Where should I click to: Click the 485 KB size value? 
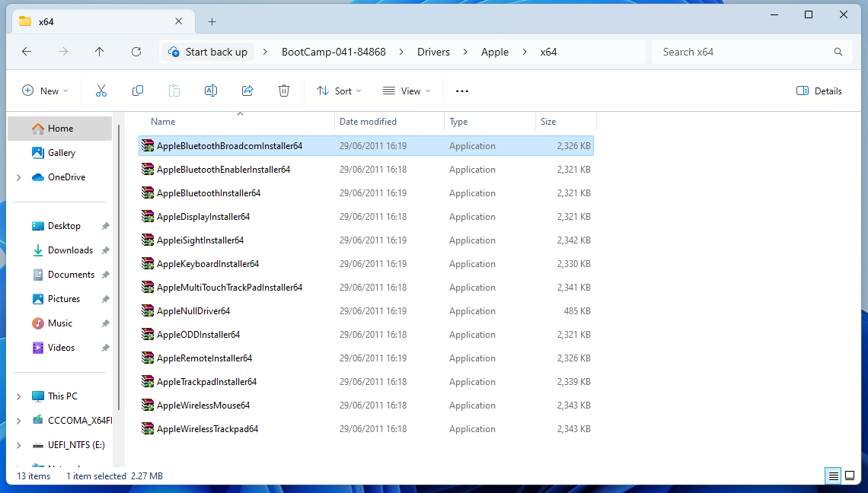click(577, 311)
